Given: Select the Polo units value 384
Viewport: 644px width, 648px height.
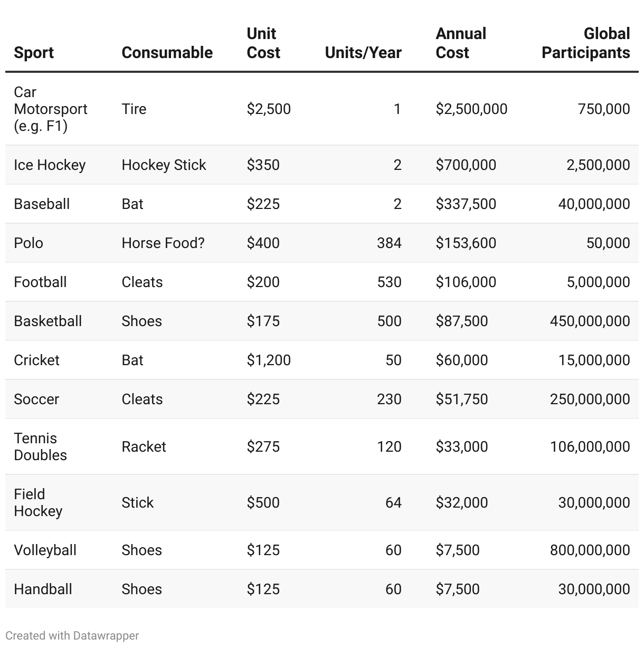Looking at the screenshot, I should coord(389,243).
